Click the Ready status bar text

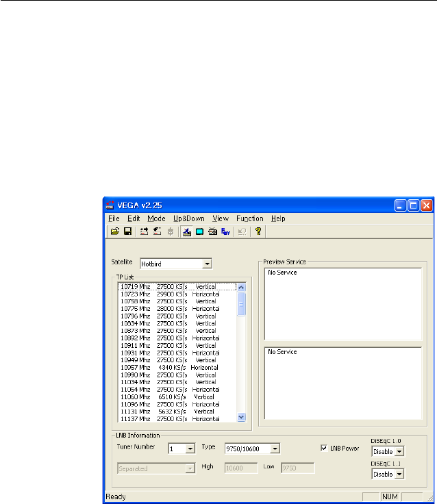[x=116, y=497]
